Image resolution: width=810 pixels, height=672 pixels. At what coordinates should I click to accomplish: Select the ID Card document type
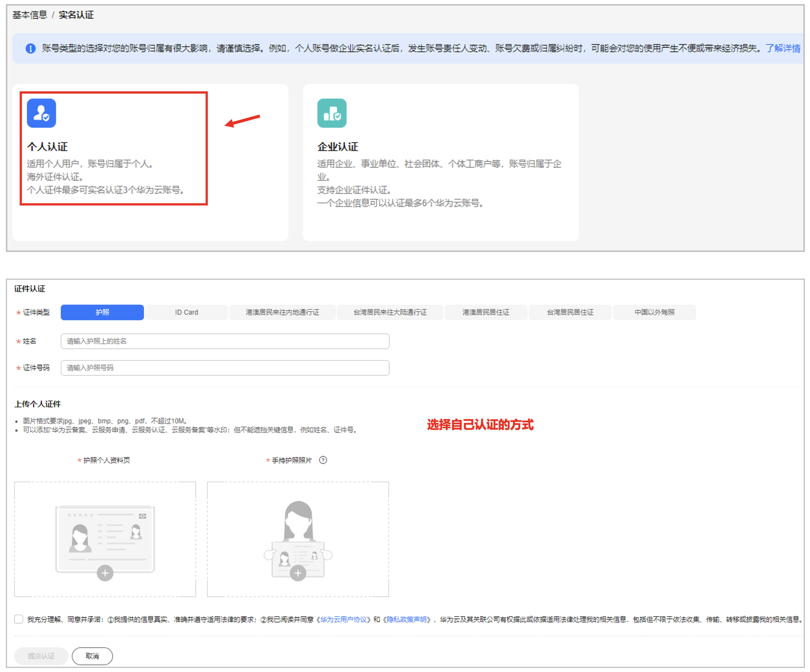click(186, 312)
